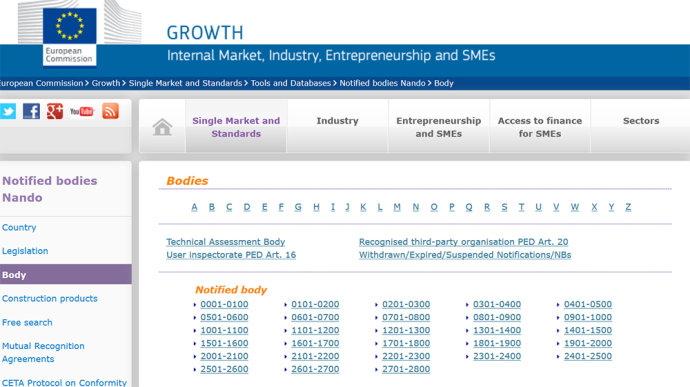Open the Google Plus icon
Screen dimensions: 690x387
[x=55, y=111]
